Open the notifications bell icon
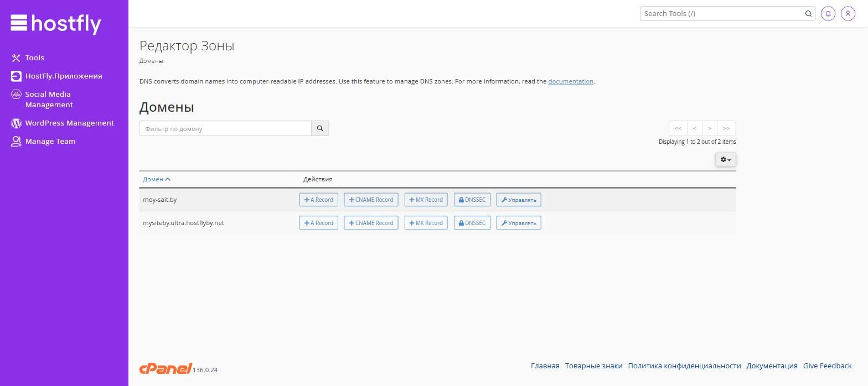868x386 pixels. tap(828, 13)
